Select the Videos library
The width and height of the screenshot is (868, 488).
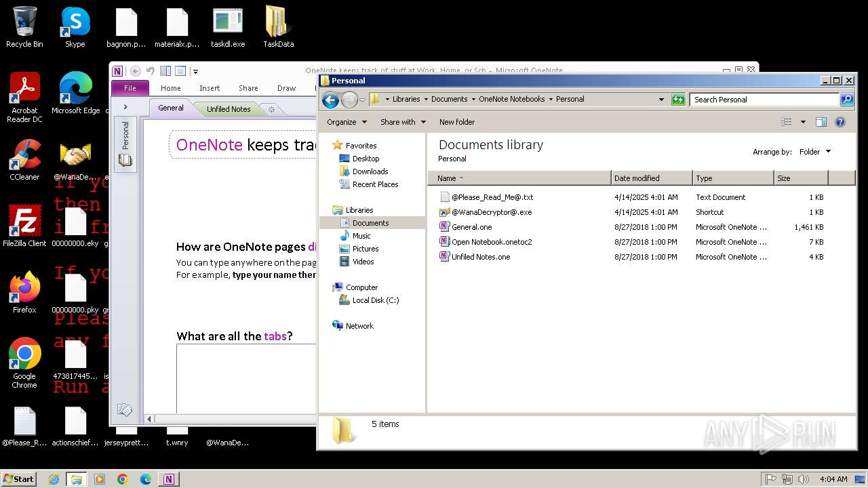(x=362, y=262)
